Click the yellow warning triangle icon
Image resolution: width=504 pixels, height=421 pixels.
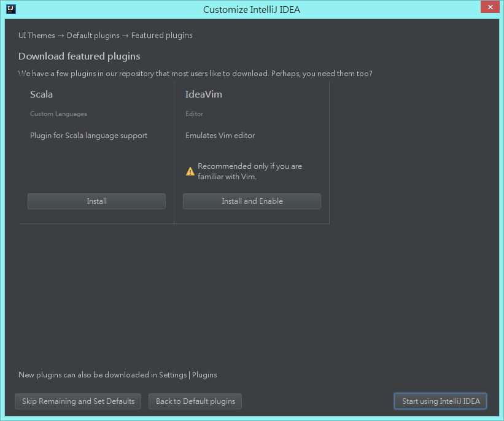point(190,171)
